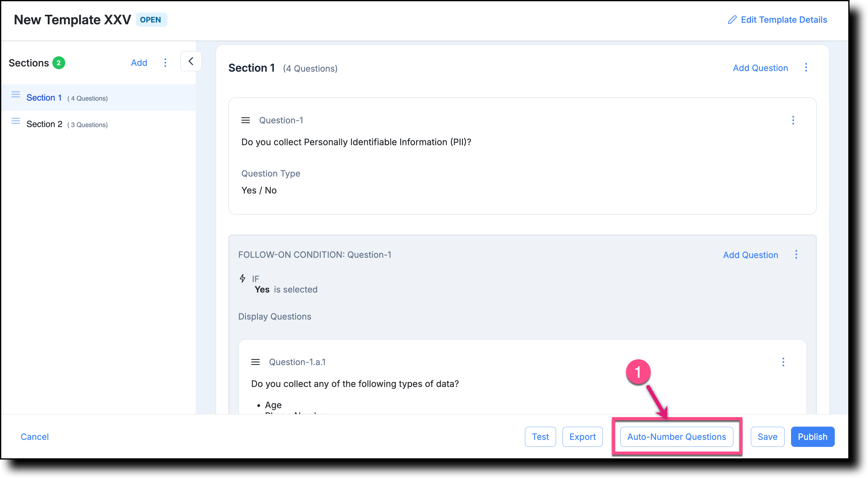Open the Sections kebab menu

coord(165,63)
